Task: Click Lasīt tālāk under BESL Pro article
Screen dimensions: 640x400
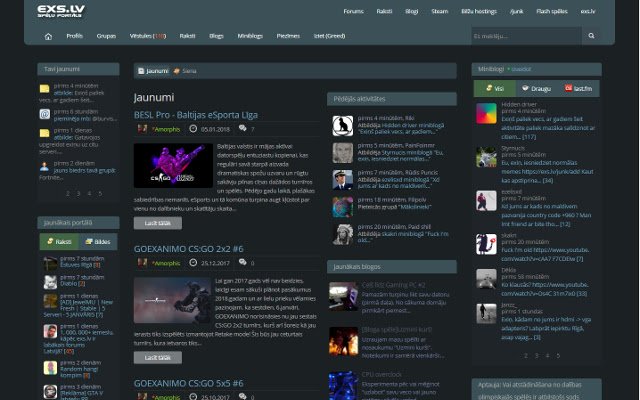Action: (158, 223)
